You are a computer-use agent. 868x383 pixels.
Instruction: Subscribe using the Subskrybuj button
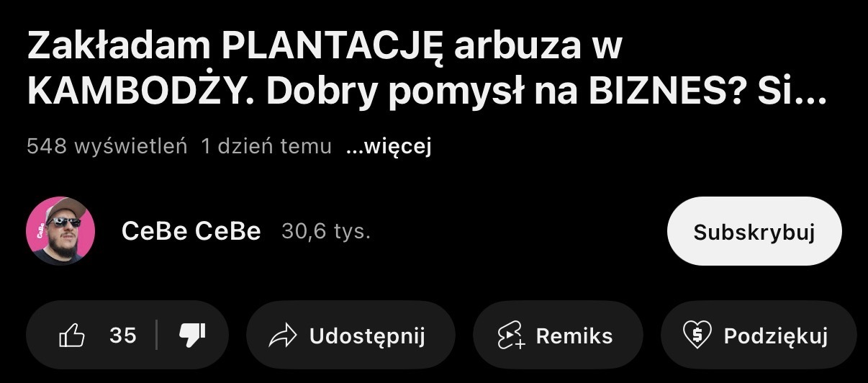754,232
